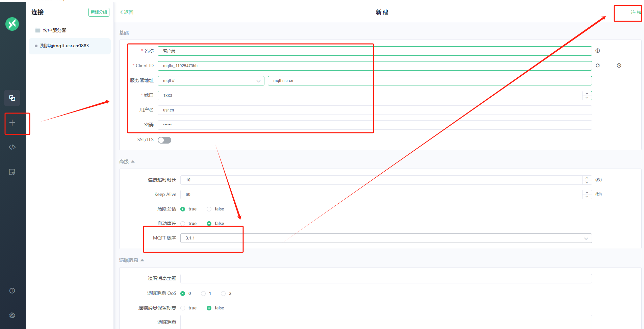
Task: Open the connections page icon in sidebar
Action: coord(12,98)
